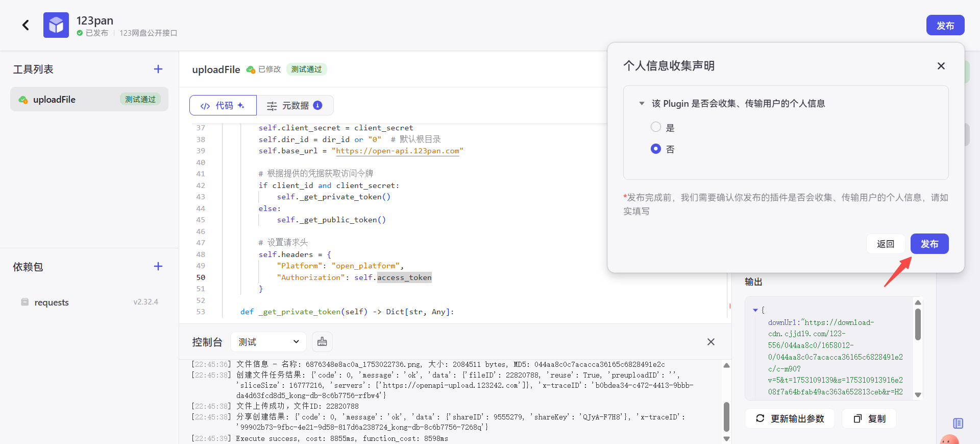
Task: Click the 123网盘公开接口 description
Action: [x=149, y=33]
